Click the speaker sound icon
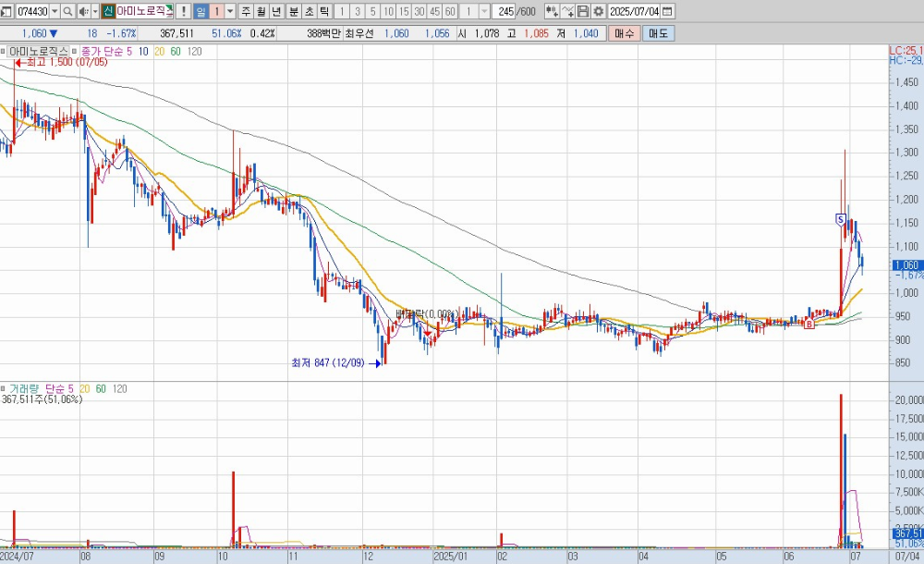Screen dimensions: 924x564 tap(84, 12)
